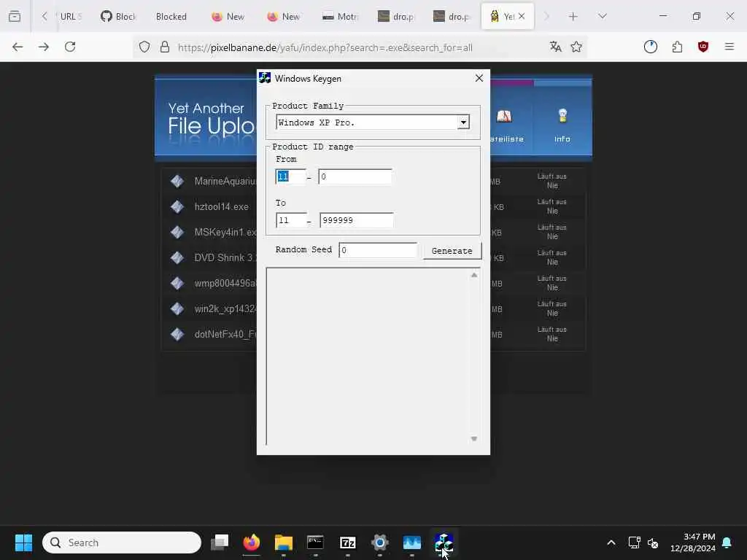The width and height of the screenshot is (747, 560).
Task: Open a new tab with the plus button
Action: 573,17
